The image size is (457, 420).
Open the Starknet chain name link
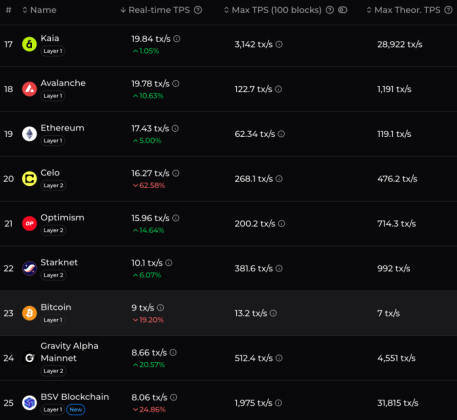(x=59, y=262)
